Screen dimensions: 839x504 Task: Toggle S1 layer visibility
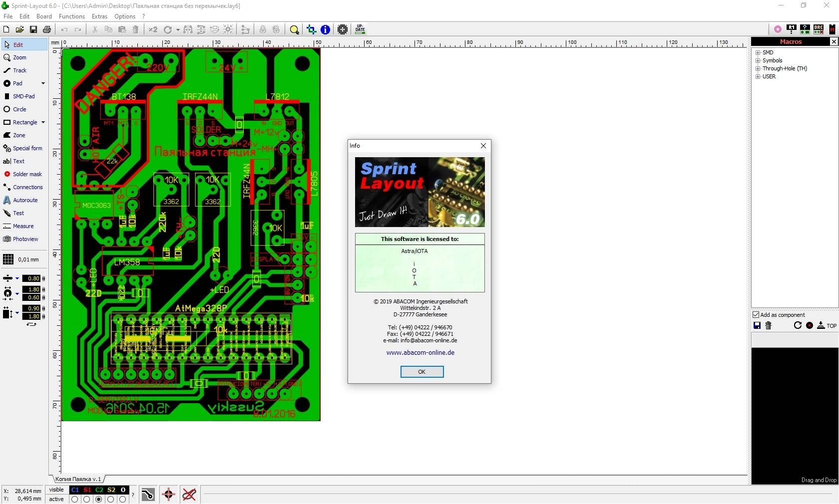(87, 490)
